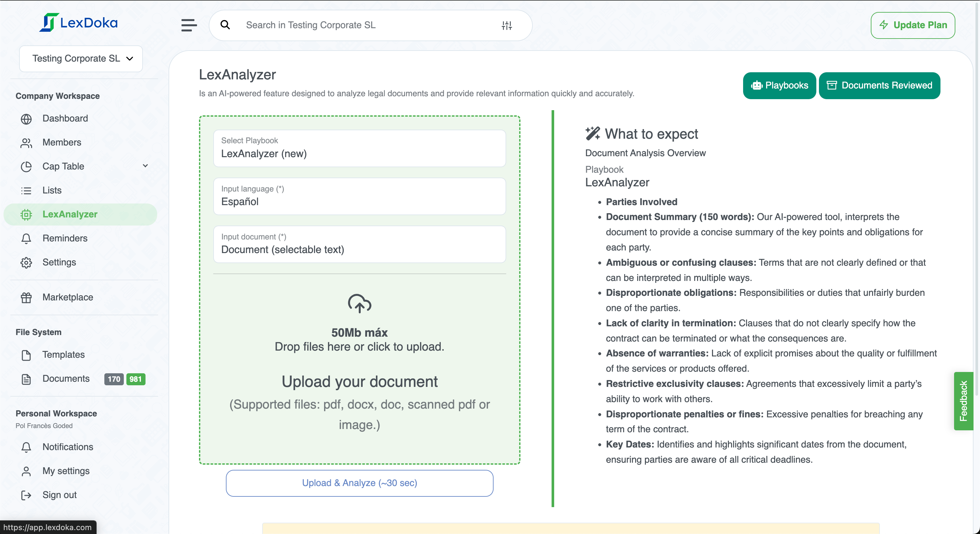Screen dimensions: 980x534
Task: Open Playbooks button
Action: pos(779,86)
